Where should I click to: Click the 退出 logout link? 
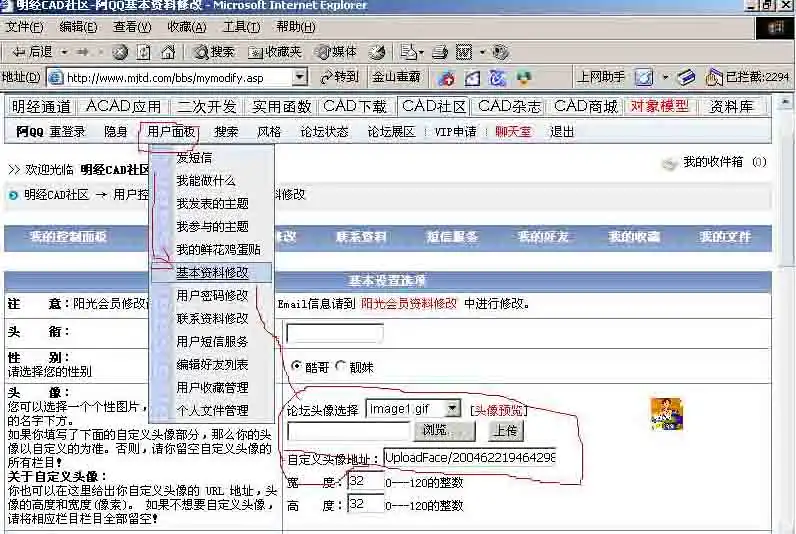point(562,132)
